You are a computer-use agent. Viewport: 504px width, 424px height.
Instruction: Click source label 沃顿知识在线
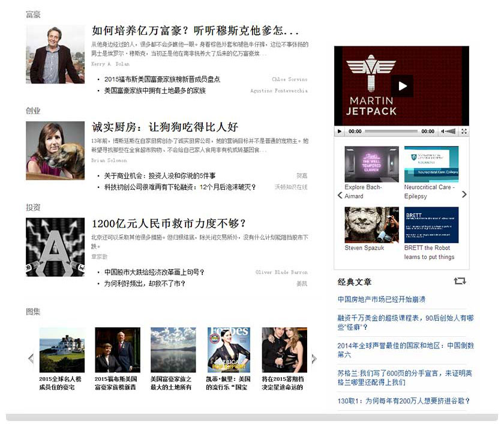click(291, 187)
